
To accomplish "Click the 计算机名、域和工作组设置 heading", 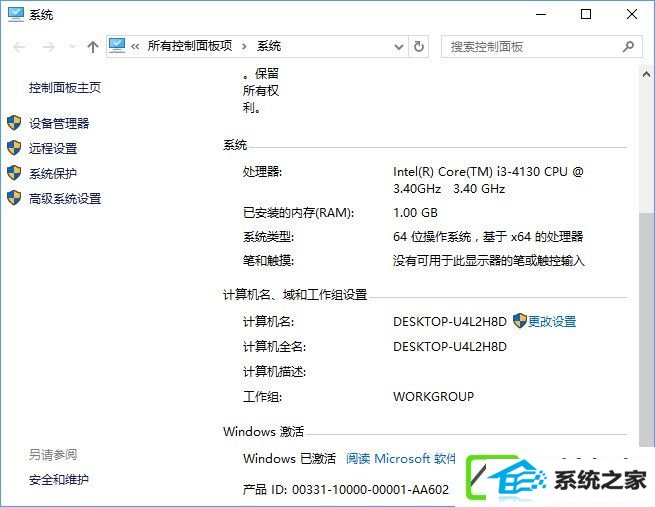I will (295, 295).
